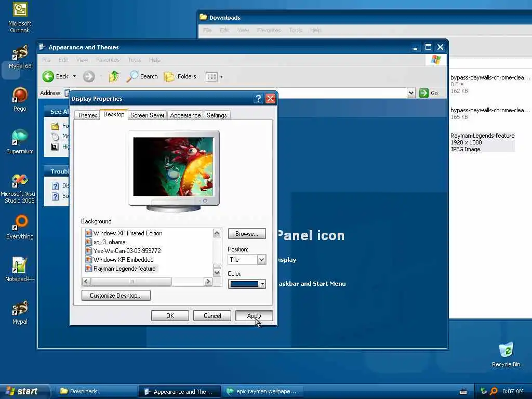
Task: Click the Views toolbar icon
Action: pyautogui.click(x=211, y=77)
